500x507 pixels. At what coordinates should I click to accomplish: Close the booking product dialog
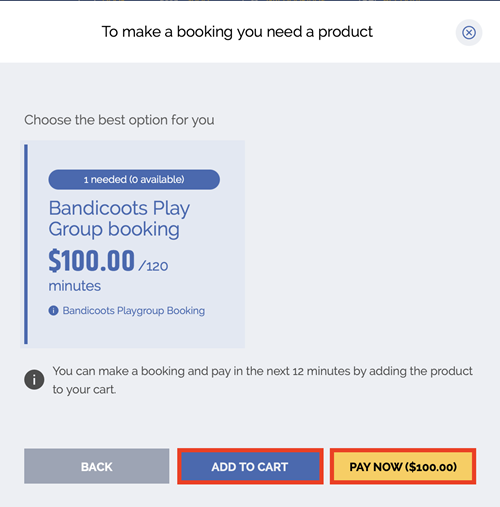pos(469,33)
